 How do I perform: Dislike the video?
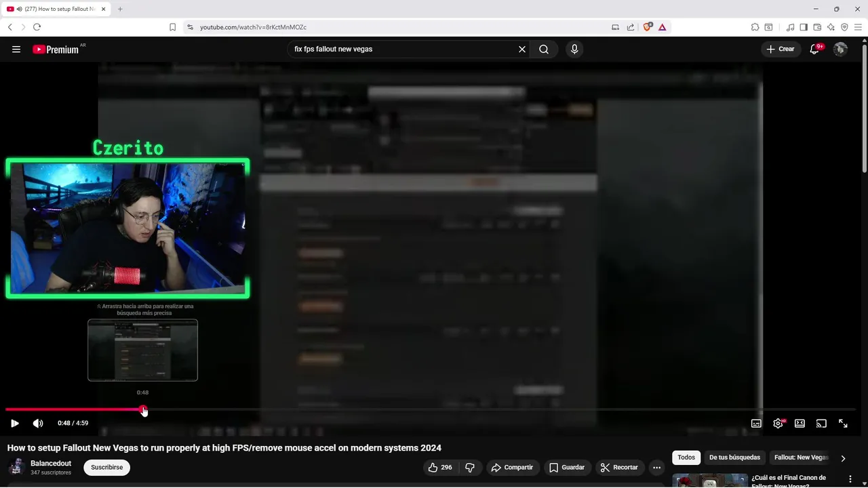(469, 467)
